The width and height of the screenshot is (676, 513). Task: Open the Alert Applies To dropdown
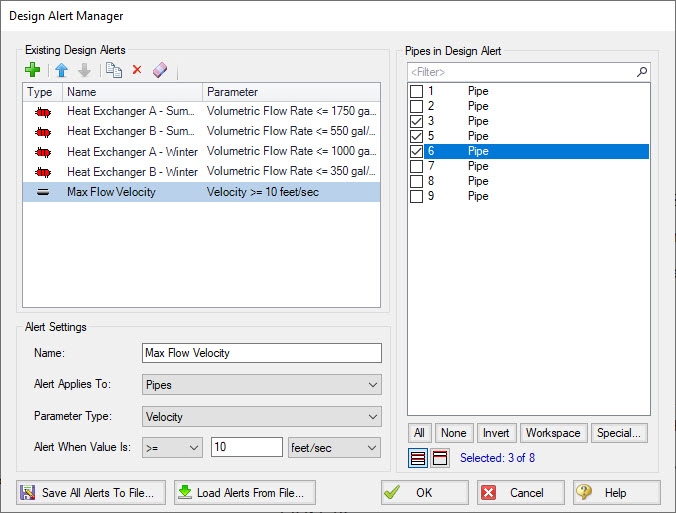pyautogui.click(x=262, y=385)
